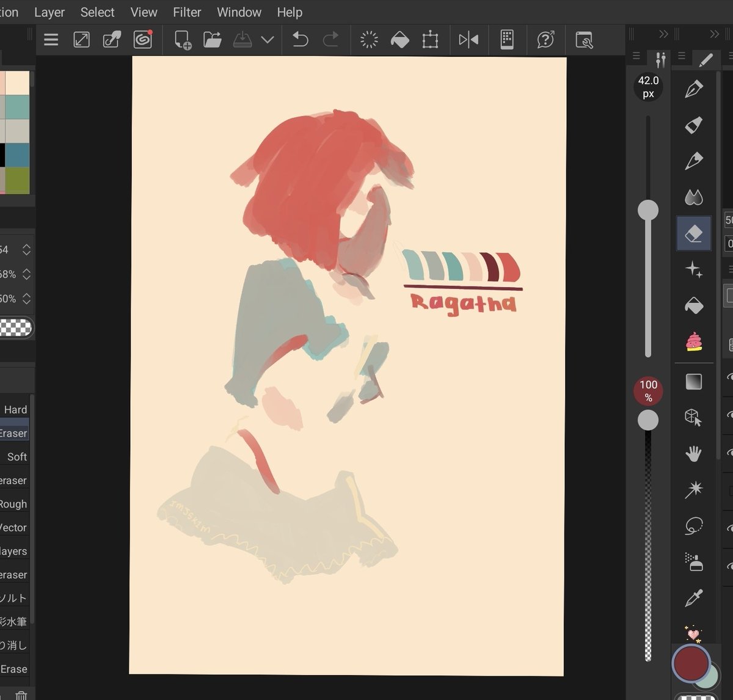Select the Decoration sparkle tool
The image size is (733, 700).
pos(694,269)
